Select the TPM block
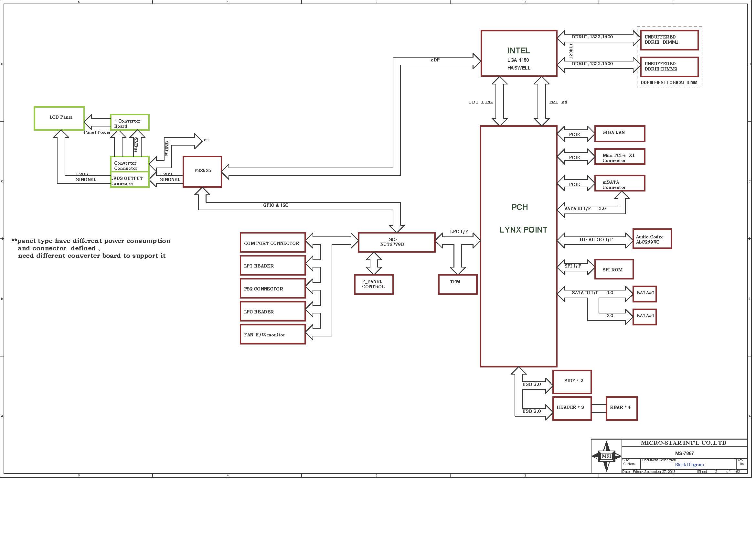The image size is (756, 535). point(458,284)
